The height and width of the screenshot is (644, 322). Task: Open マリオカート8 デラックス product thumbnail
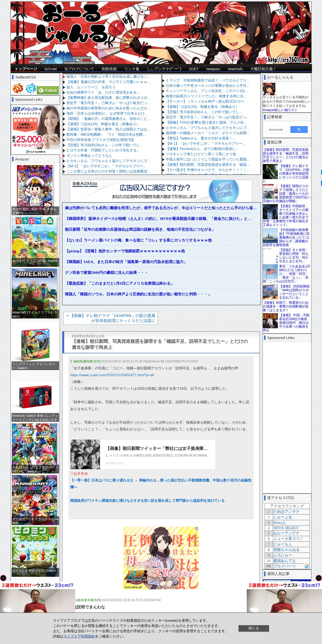pos(35,500)
